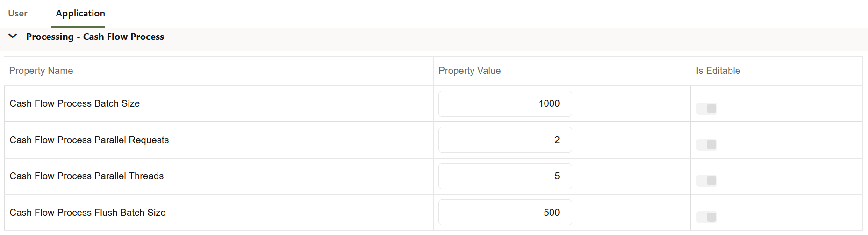Click the Parallel Threads value field showing 5

(x=505, y=176)
